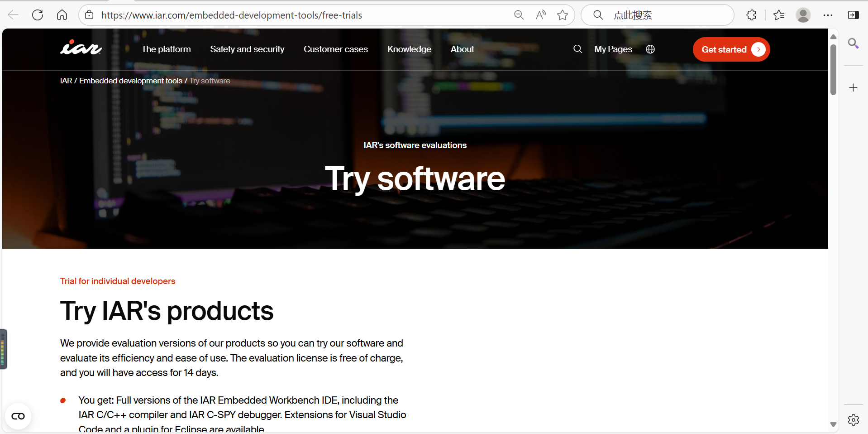The image size is (868, 434).
Task: Toggle the browser sidebar panel icon
Action: coord(854,15)
